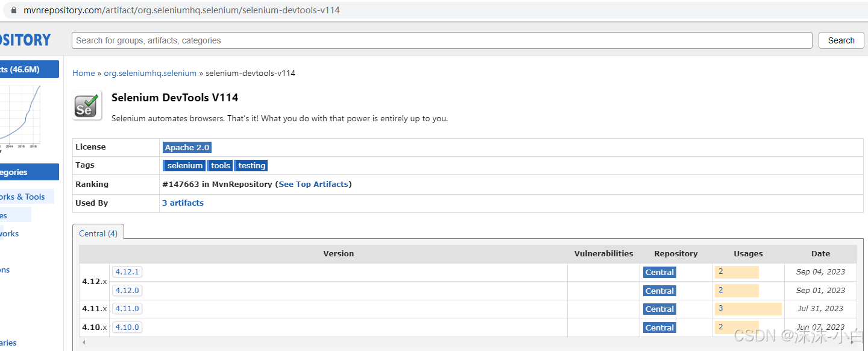Image resolution: width=868 pixels, height=351 pixels.
Task: Click the Repository column header
Action: pyautogui.click(x=676, y=254)
